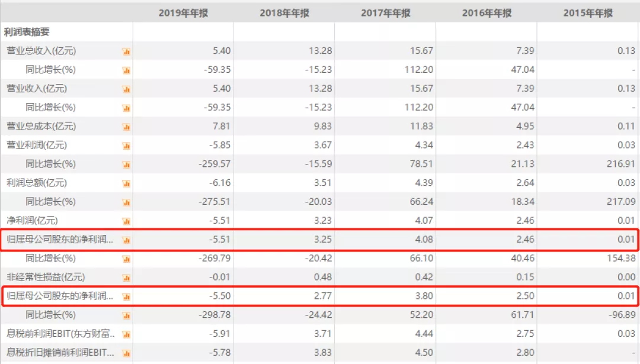Select the 2019年年报 column header
This screenshot has width=640, height=364.
[183, 13]
